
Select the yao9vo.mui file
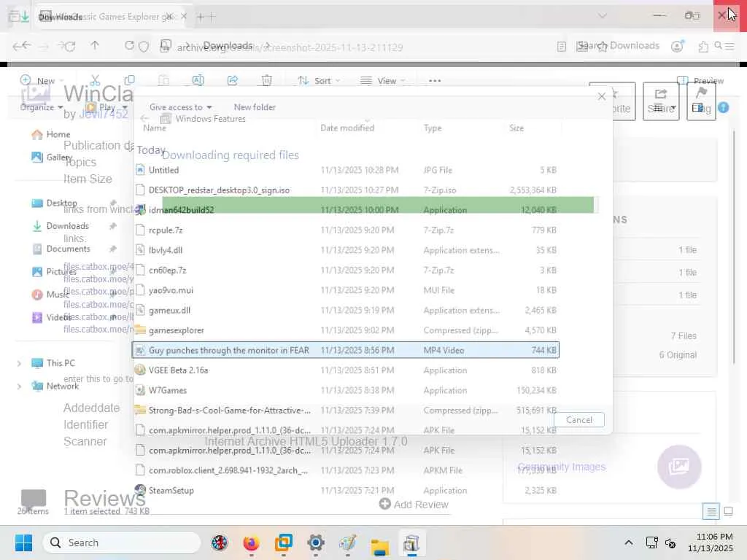click(345, 290)
